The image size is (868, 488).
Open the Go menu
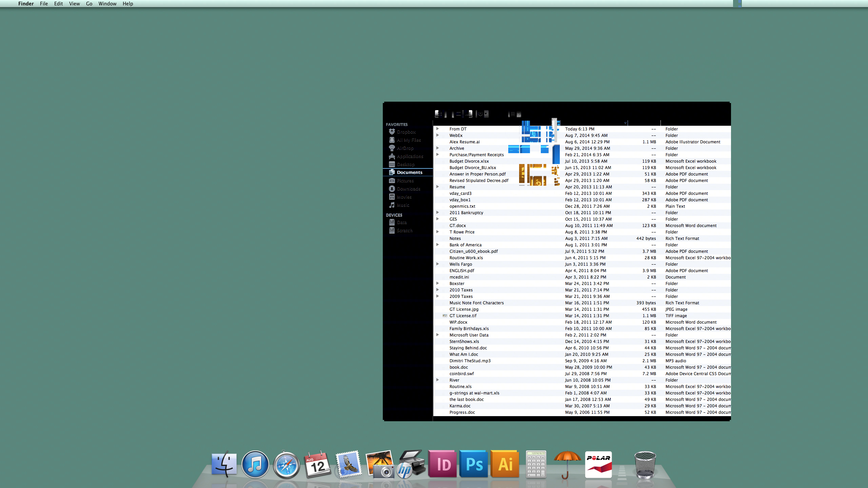click(x=89, y=4)
